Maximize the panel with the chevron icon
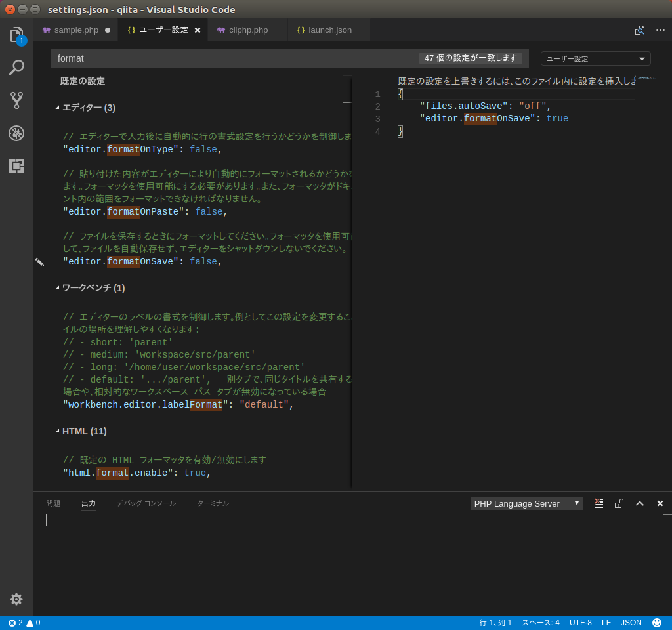Image resolution: width=672 pixels, height=630 pixels. tap(640, 503)
